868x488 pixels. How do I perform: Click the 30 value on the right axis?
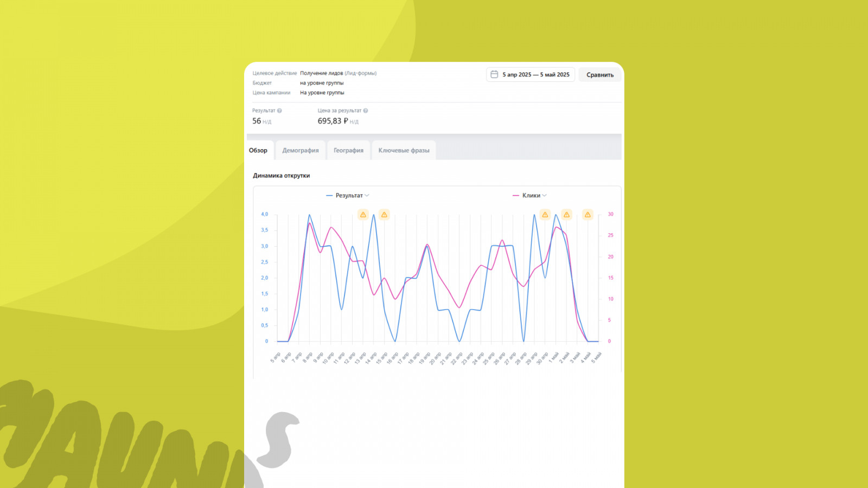pos(610,214)
